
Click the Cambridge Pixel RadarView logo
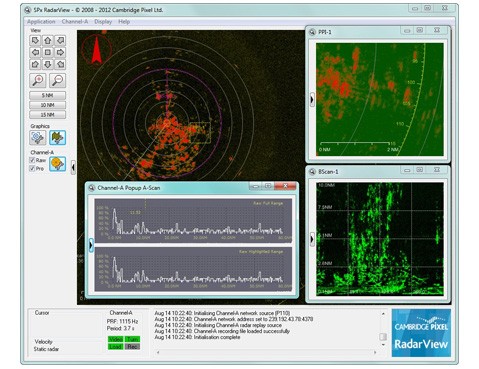[421, 333]
